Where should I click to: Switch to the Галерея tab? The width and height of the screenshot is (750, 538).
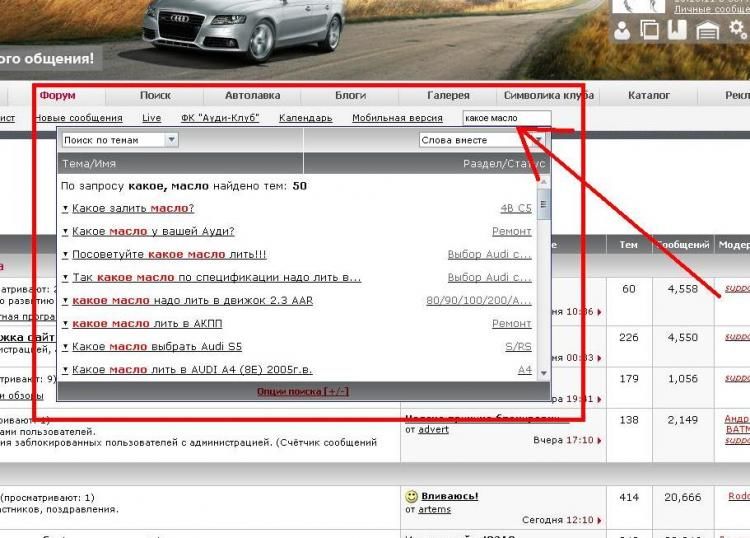pyautogui.click(x=448, y=96)
